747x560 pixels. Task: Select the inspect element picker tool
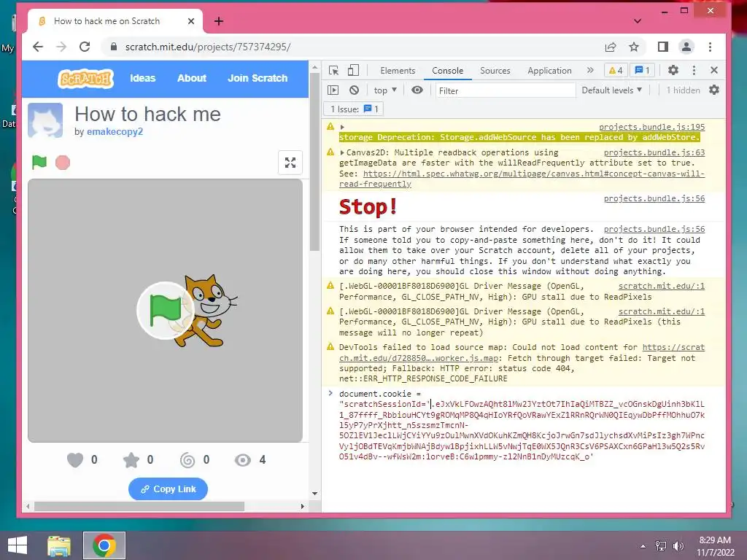pos(333,71)
